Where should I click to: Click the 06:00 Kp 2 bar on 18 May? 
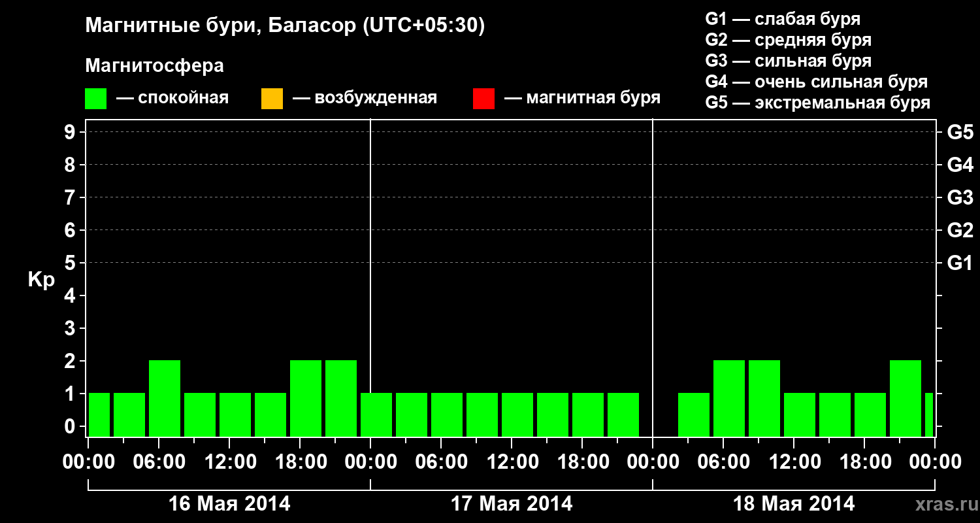tap(729, 398)
